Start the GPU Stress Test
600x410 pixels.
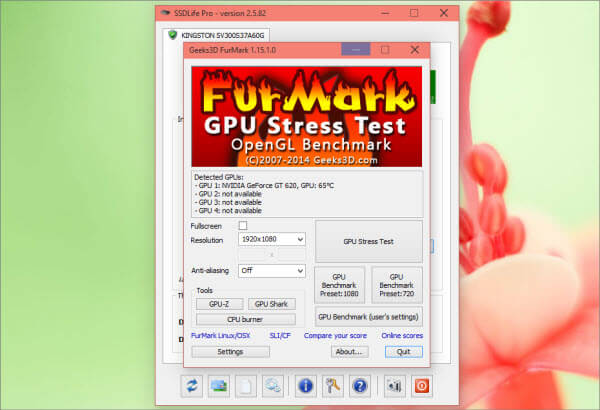tap(368, 242)
